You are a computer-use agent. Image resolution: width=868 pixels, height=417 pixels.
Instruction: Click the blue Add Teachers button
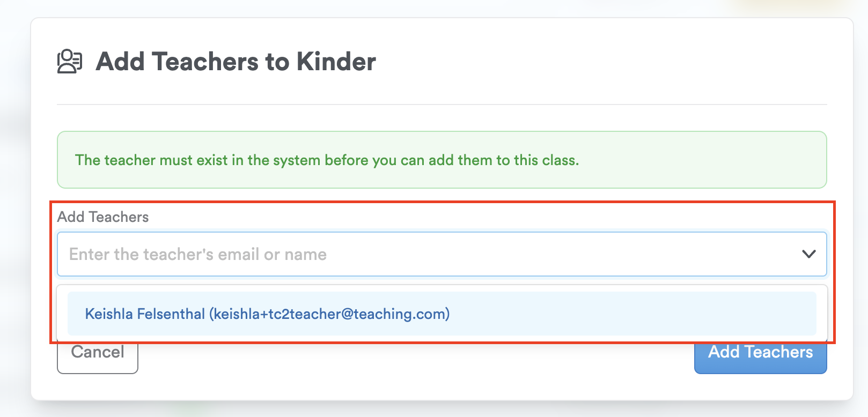[760, 355]
